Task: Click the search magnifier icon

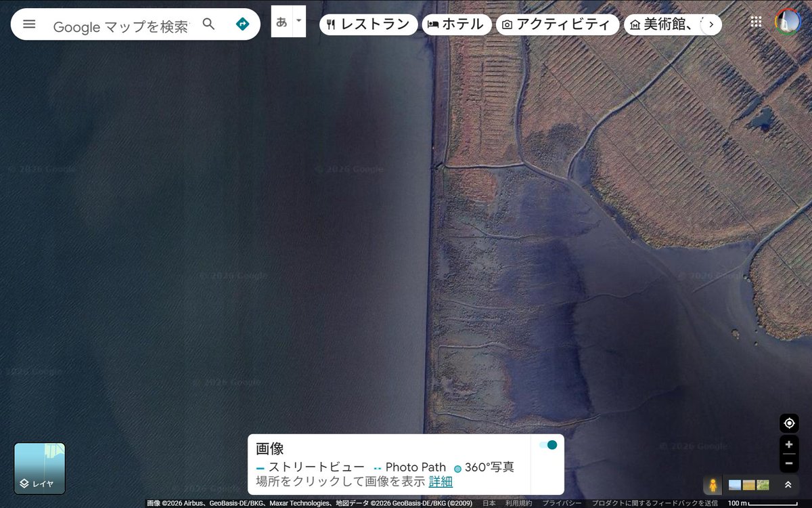Action: pyautogui.click(x=209, y=24)
